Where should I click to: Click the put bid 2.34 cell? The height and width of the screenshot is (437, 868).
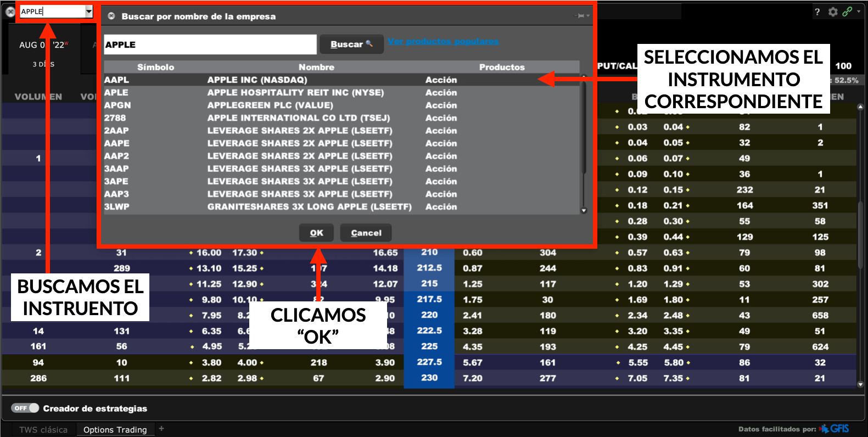pyautogui.click(x=638, y=315)
